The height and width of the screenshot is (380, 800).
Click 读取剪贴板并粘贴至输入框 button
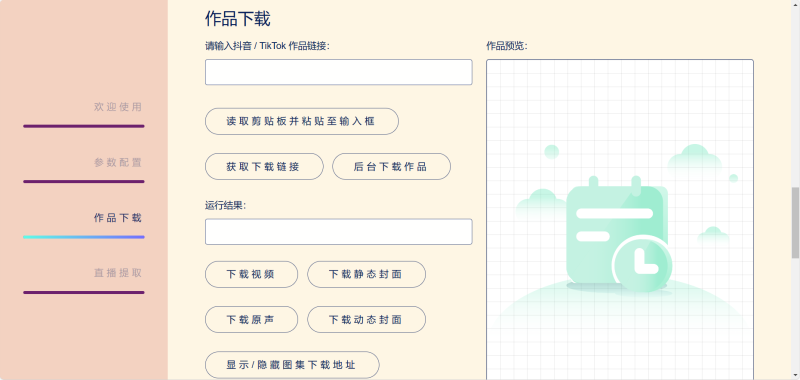pos(302,121)
